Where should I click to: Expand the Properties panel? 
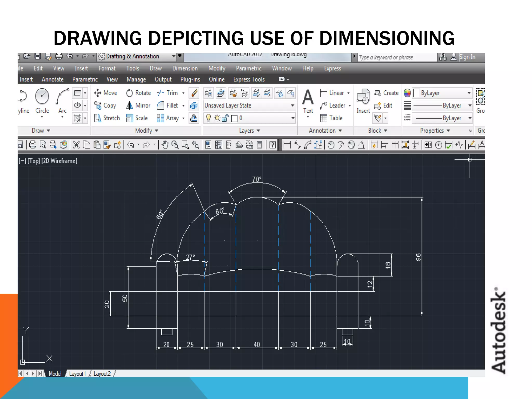[x=435, y=131]
